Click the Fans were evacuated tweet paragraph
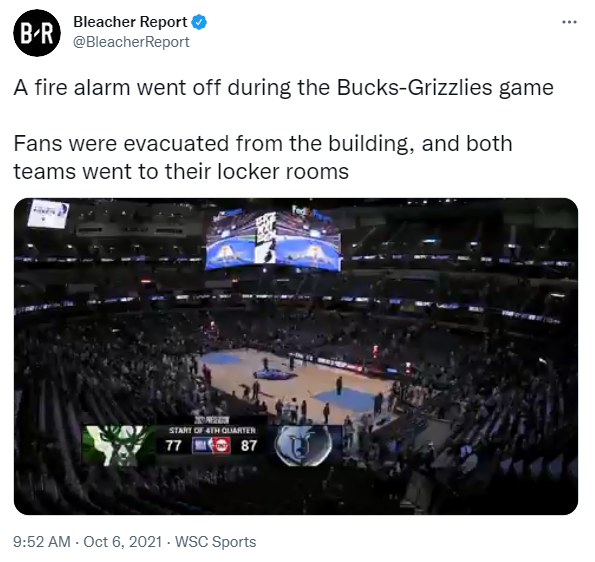This screenshot has width=595, height=562. pyautogui.click(x=263, y=157)
